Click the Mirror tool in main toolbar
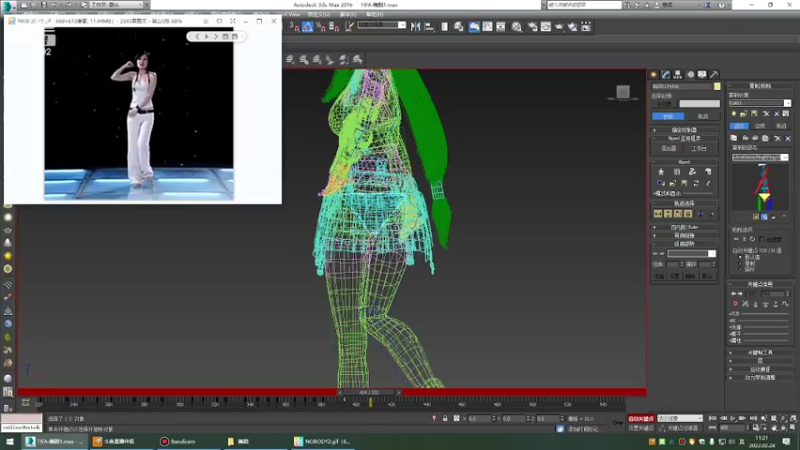 [416, 27]
